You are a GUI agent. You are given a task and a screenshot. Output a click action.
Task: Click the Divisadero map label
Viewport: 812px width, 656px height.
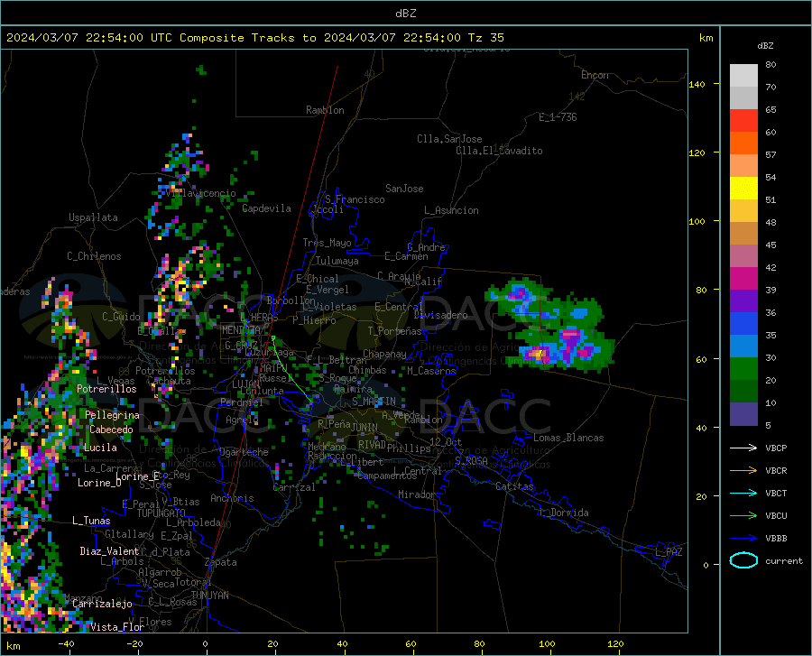tap(440, 315)
